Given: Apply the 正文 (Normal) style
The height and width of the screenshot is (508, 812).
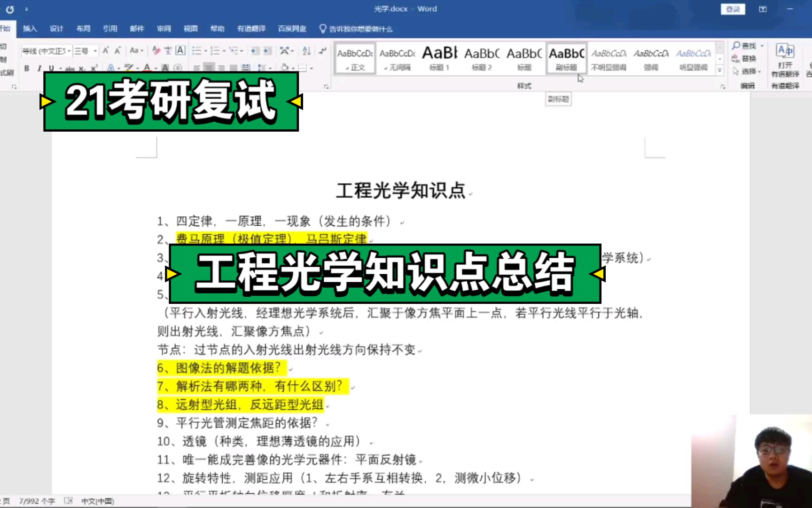Looking at the screenshot, I should (x=355, y=59).
